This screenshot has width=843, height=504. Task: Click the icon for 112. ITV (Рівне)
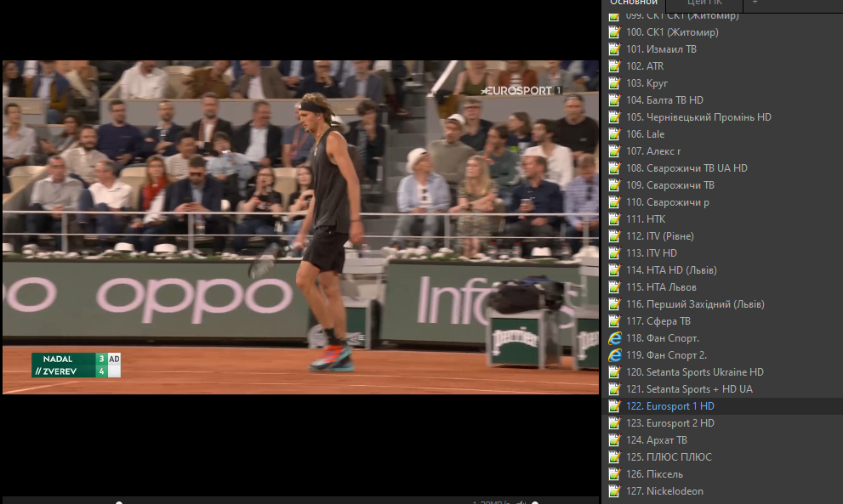click(x=614, y=236)
